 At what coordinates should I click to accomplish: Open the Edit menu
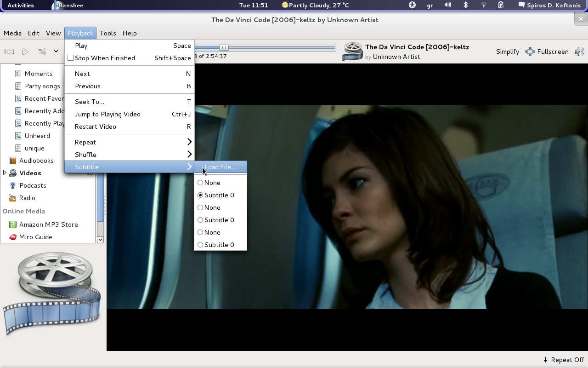click(x=34, y=33)
